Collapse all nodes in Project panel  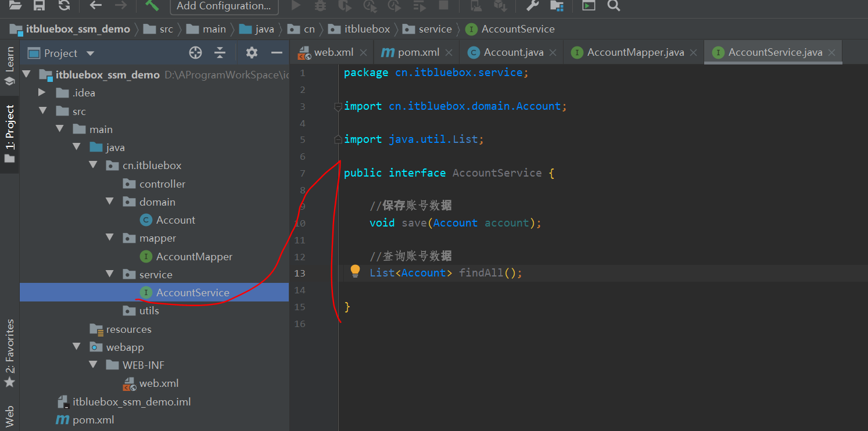click(220, 53)
